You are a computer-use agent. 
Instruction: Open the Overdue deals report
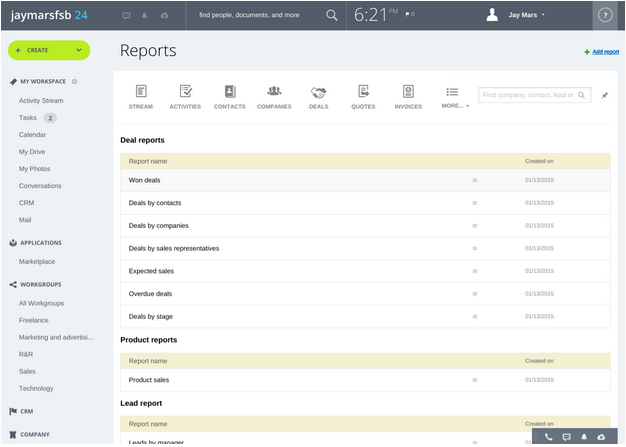(x=150, y=294)
